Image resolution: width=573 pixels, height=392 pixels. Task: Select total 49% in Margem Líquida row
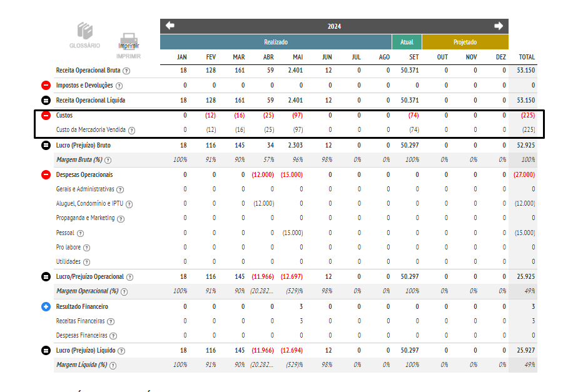pos(529,364)
